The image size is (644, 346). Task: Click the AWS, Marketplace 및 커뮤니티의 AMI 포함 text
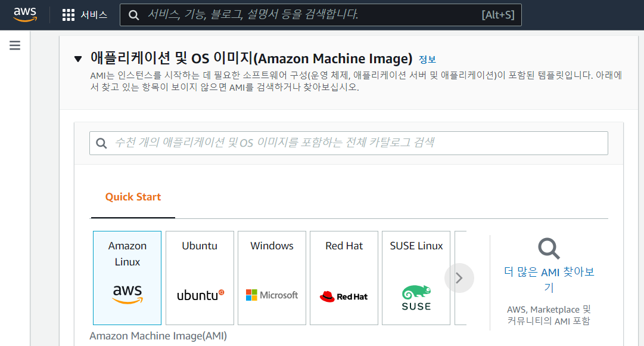(x=549, y=315)
